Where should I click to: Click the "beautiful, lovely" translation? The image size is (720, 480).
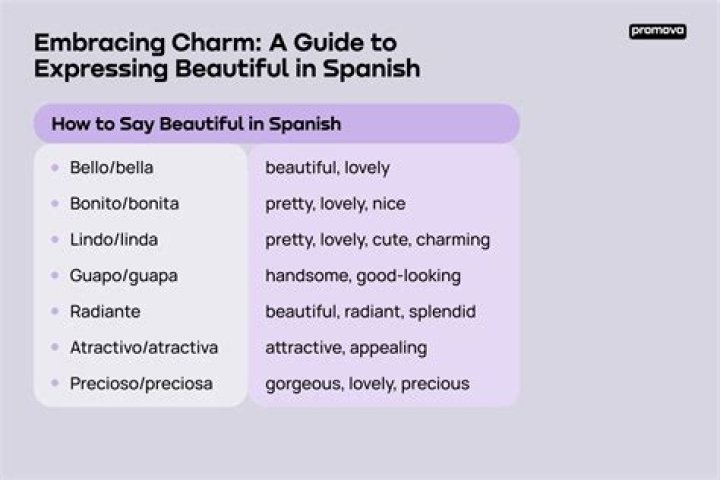pos(327,168)
